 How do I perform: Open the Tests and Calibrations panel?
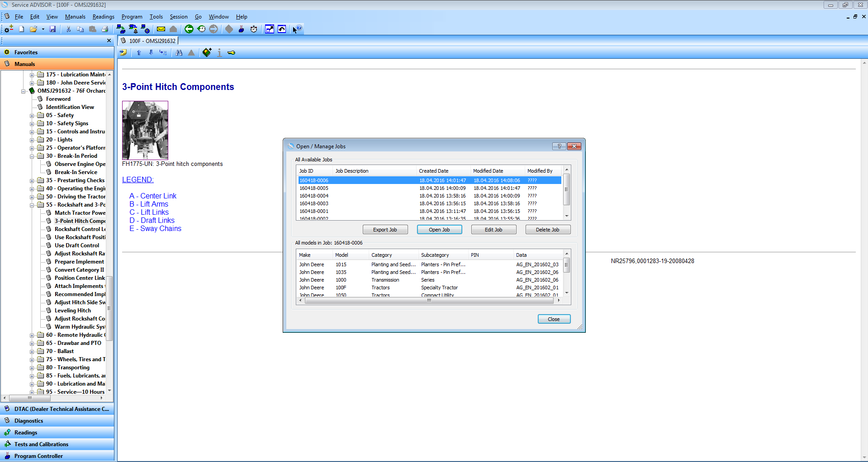pos(57,444)
